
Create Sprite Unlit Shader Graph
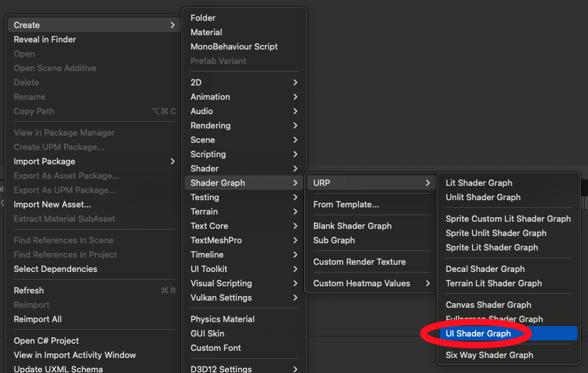click(508, 233)
